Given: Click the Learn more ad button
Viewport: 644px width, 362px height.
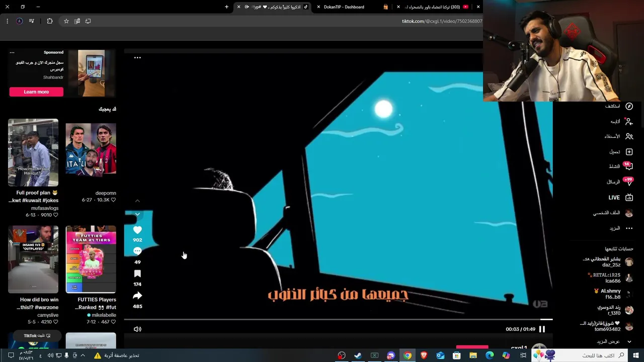Looking at the screenshot, I should pos(36,92).
